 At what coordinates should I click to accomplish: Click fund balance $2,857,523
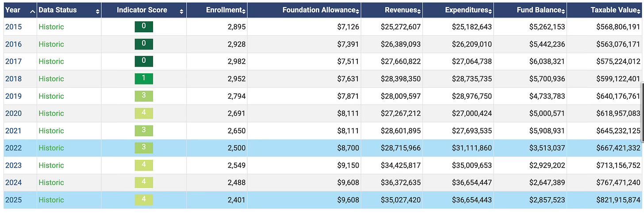pyautogui.click(x=547, y=200)
